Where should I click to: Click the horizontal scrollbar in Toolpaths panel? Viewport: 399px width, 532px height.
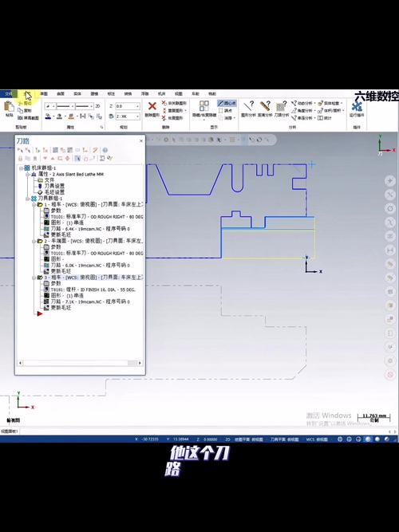[80, 363]
